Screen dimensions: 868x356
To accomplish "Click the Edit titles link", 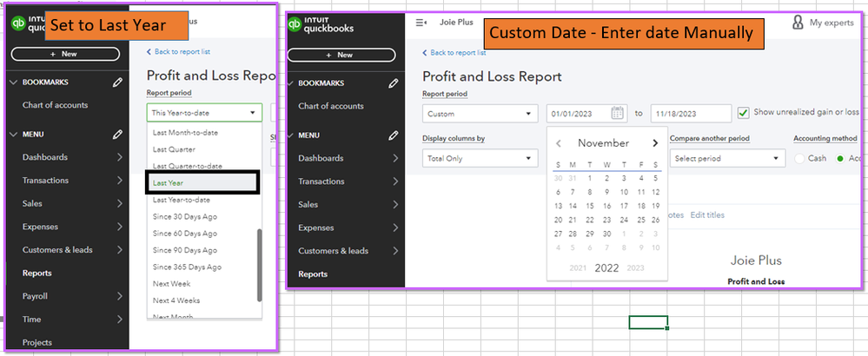I will coord(707,215).
